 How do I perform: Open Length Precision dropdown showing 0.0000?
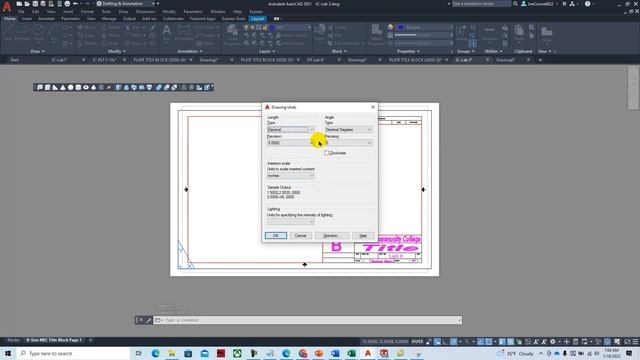pos(291,143)
